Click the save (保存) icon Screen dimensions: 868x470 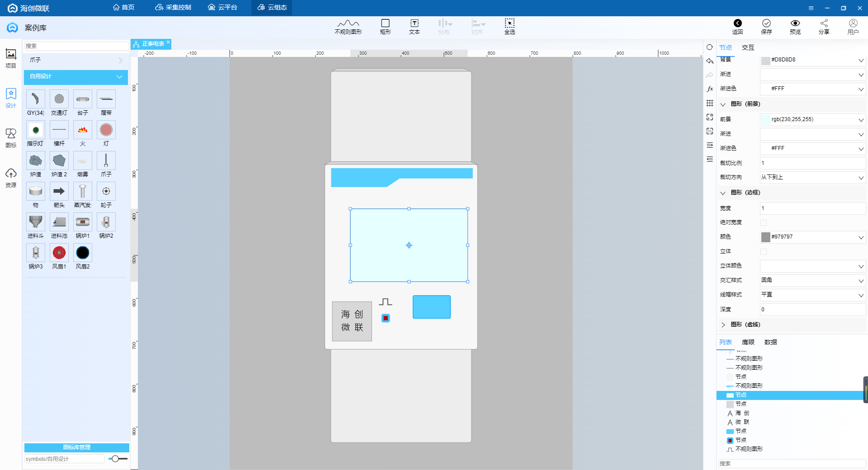point(766,27)
